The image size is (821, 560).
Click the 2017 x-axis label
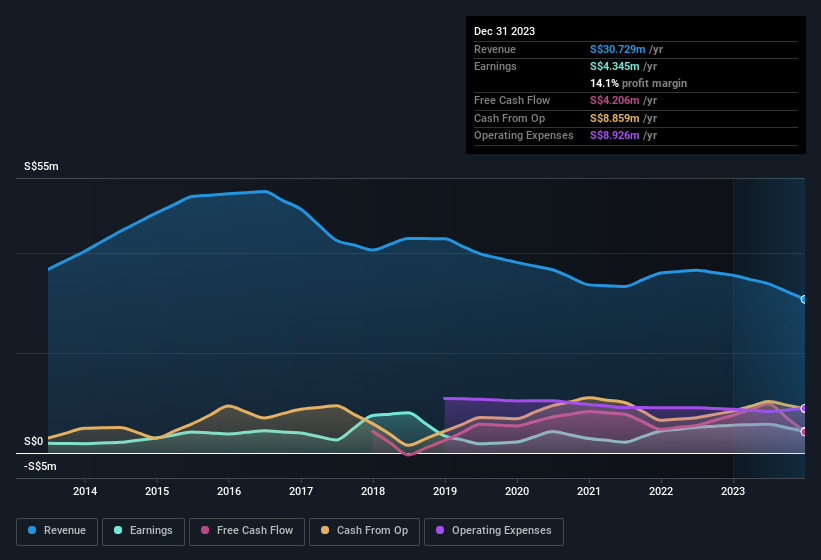(x=301, y=491)
